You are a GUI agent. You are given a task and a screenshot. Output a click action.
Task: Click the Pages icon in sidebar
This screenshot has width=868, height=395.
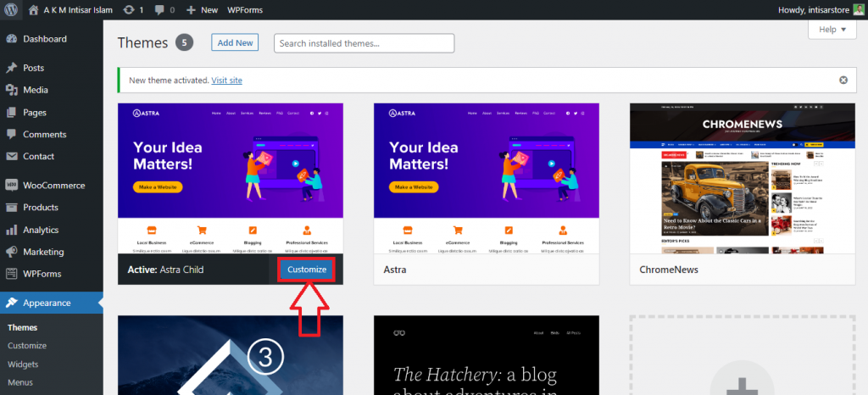pyautogui.click(x=12, y=112)
